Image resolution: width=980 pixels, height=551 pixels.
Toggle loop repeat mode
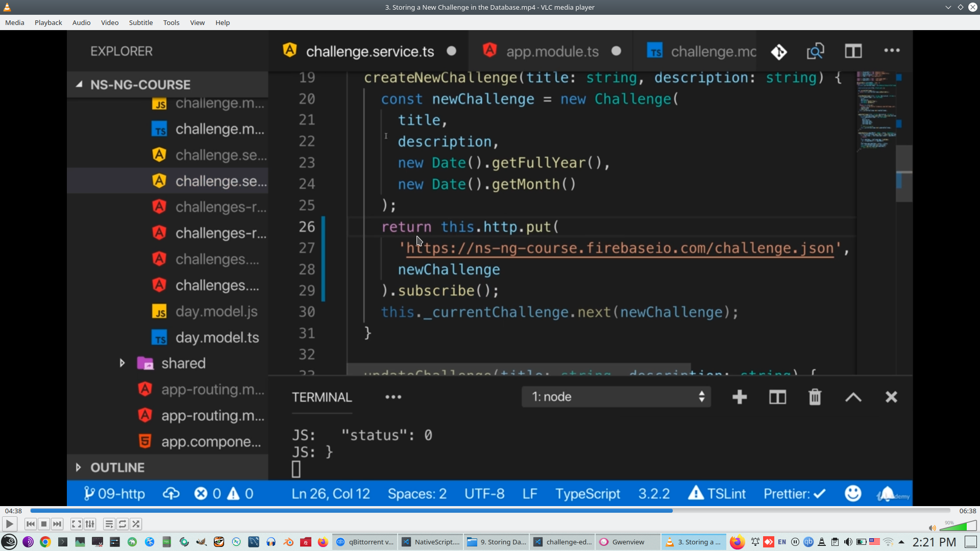coord(122,524)
